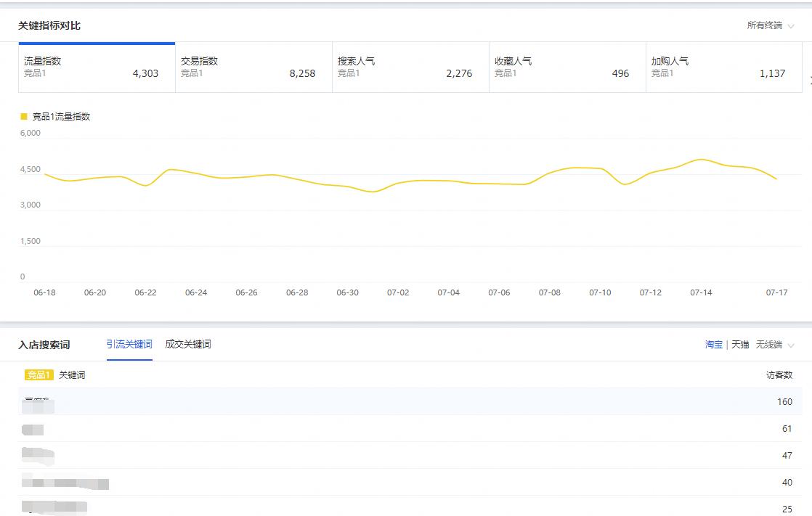Select the keyword row with 61 visitors
Image resolution: width=812 pixels, height=516 pixels.
[410, 428]
